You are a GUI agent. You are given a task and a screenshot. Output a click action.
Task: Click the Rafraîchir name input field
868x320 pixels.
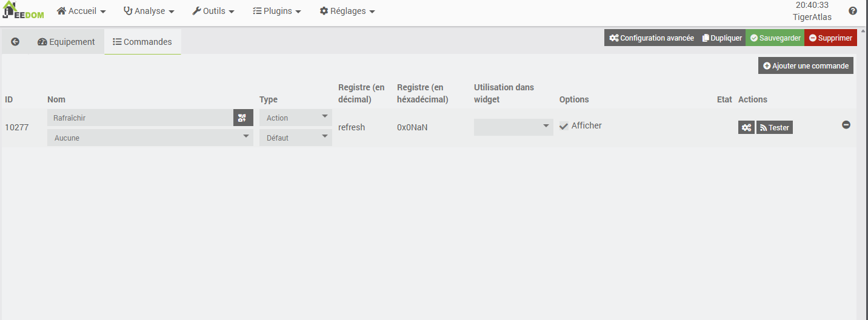(x=139, y=118)
